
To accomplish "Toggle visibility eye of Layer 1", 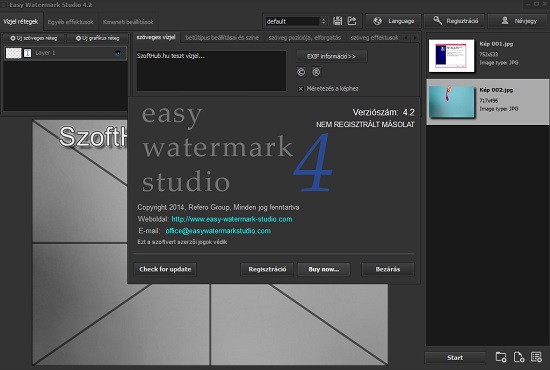I will pos(118,53).
